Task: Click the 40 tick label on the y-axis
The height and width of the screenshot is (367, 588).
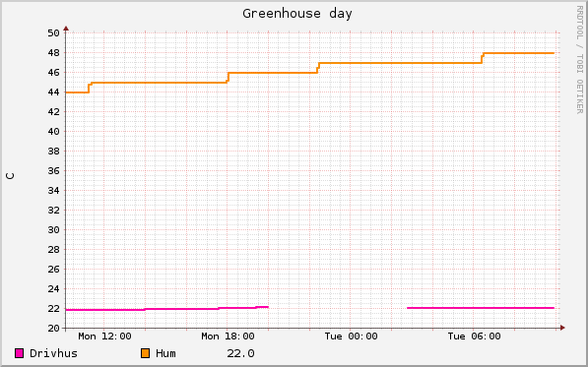Action: [53, 132]
